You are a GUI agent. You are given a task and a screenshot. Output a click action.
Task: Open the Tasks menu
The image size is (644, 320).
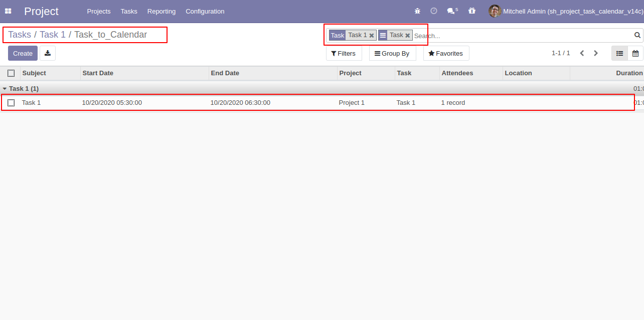pos(129,11)
